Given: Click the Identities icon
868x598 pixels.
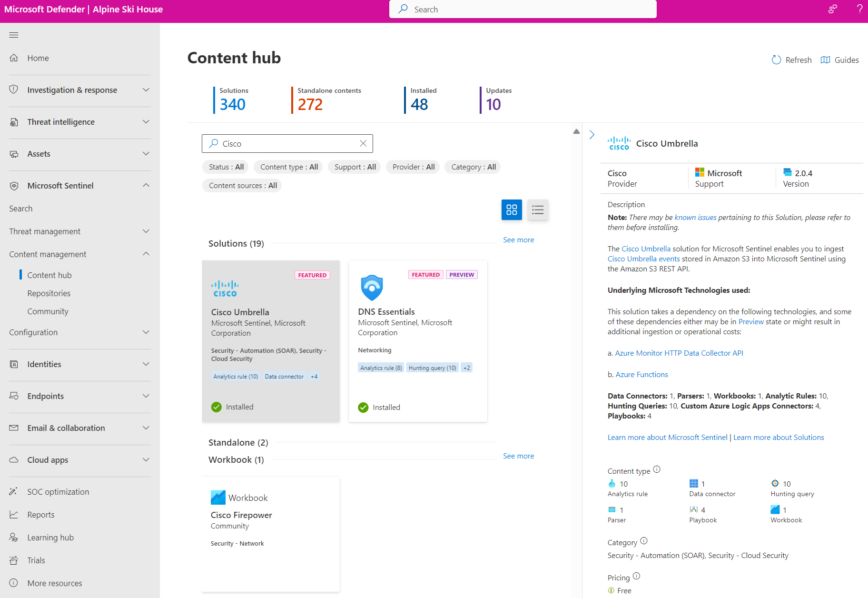Looking at the screenshot, I should point(14,364).
